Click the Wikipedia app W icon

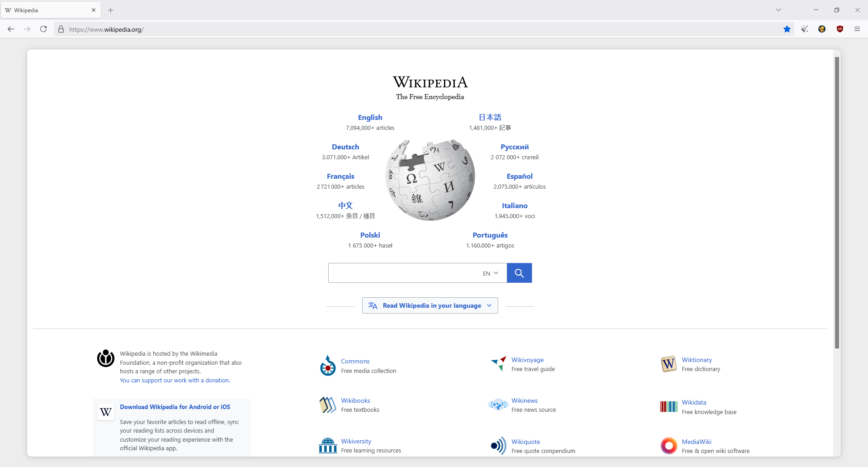[x=106, y=412]
